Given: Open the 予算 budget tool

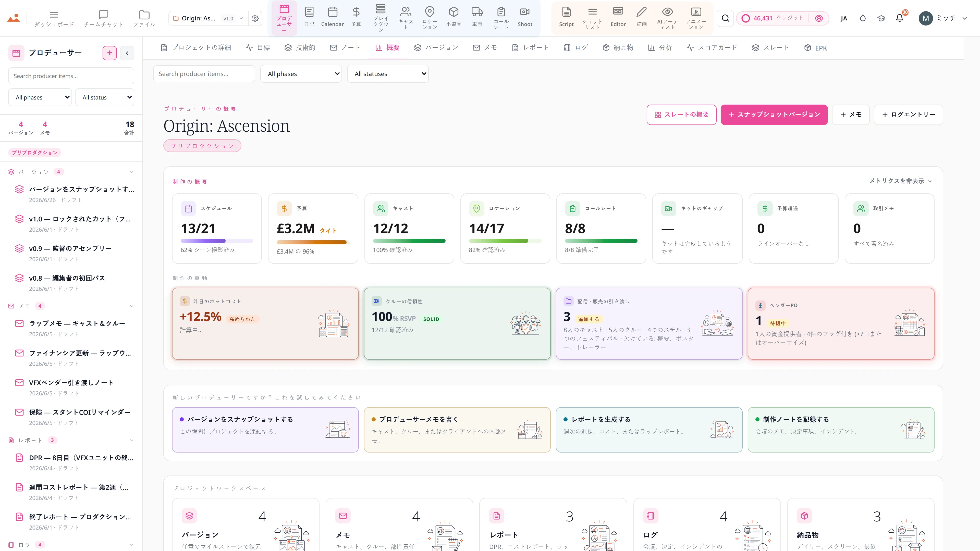Looking at the screenshot, I should click(356, 17).
